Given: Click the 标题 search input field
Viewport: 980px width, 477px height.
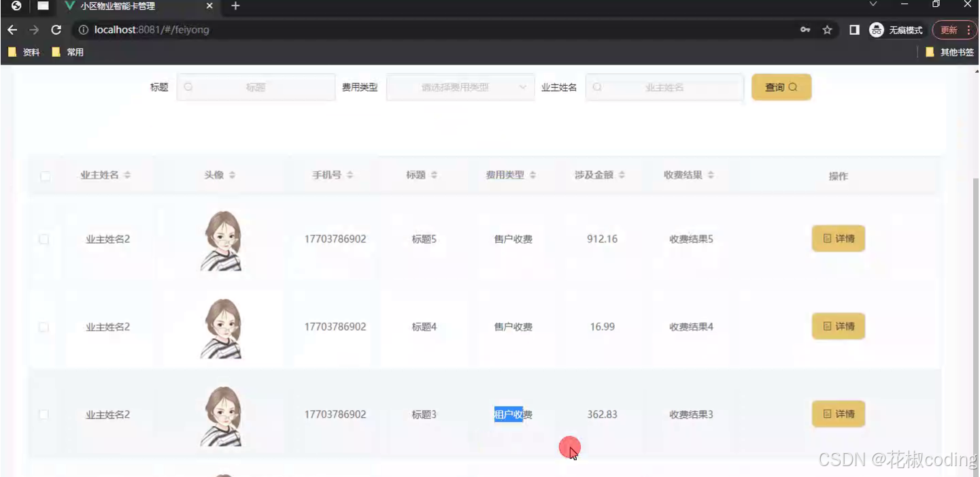Looking at the screenshot, I should pos(256,87).
